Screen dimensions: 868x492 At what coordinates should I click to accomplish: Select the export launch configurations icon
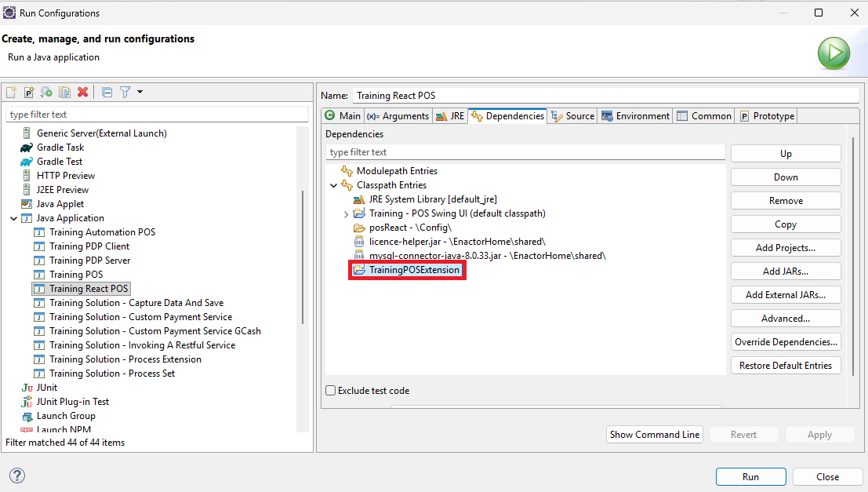[x=45, y=92]
